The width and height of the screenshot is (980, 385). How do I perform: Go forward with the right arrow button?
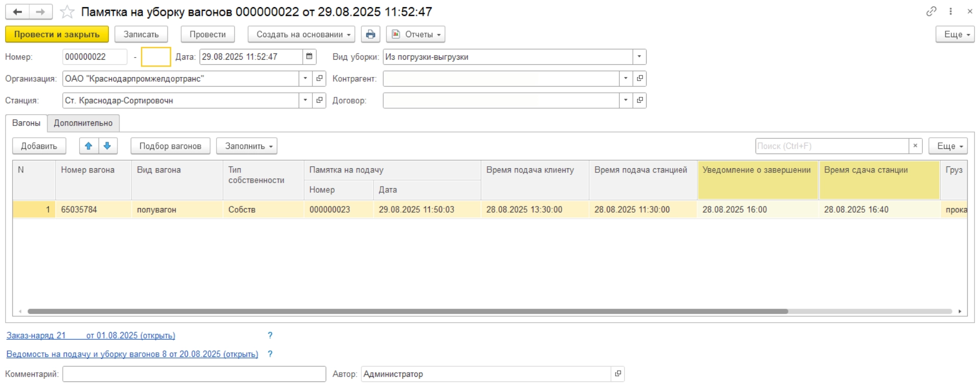(41, 12)
